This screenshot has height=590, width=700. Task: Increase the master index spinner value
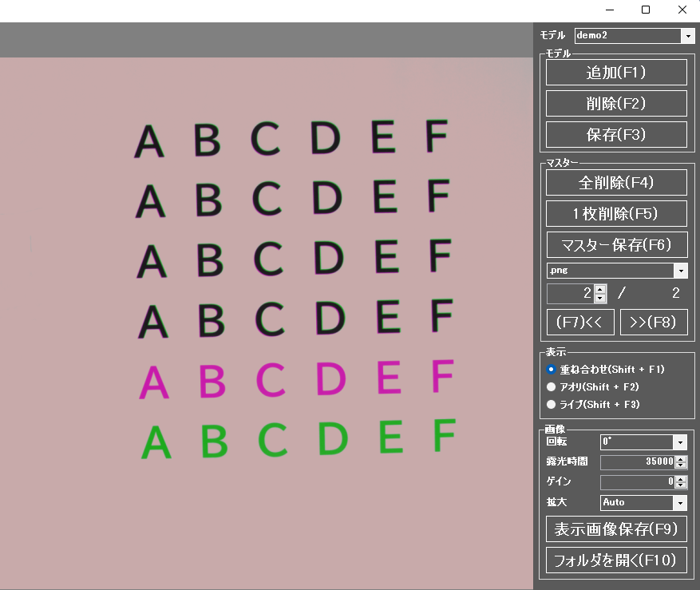(600, 289)
